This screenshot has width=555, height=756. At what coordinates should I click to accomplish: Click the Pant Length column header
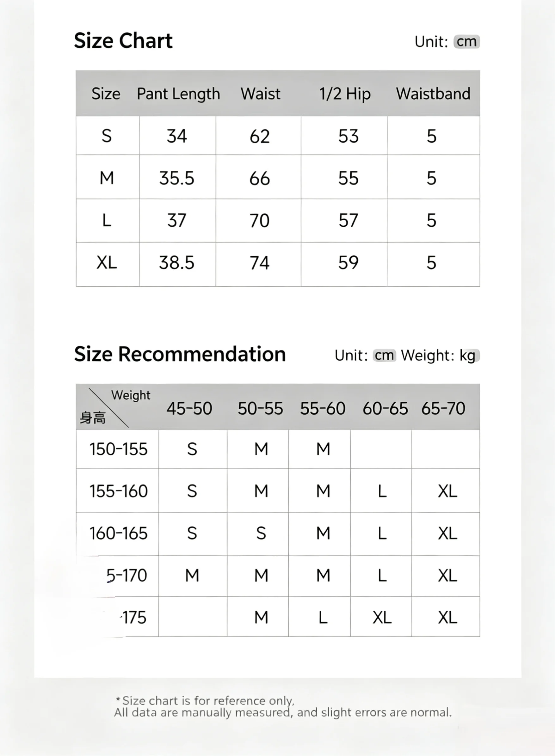(x=178, y=94)
